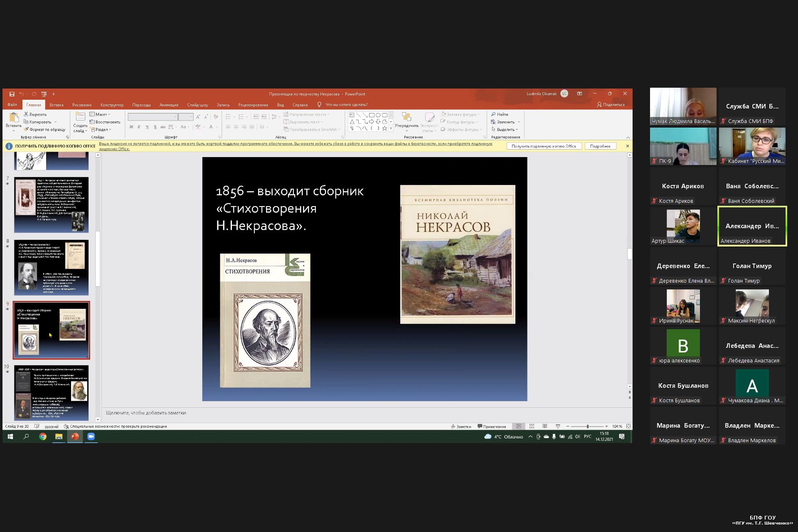Screen dimensions: 798x532
Task: Switch to View (Вид) tab
Action: (281, 105)
